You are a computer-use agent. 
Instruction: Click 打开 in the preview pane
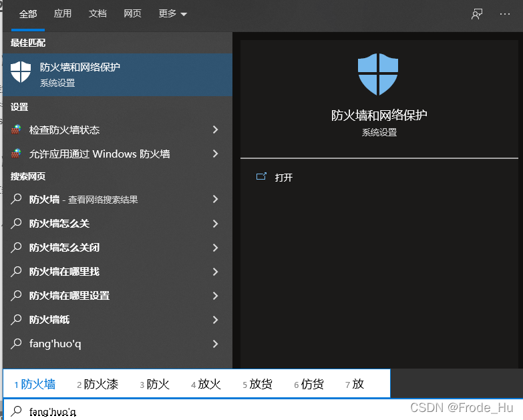[283, 178]
